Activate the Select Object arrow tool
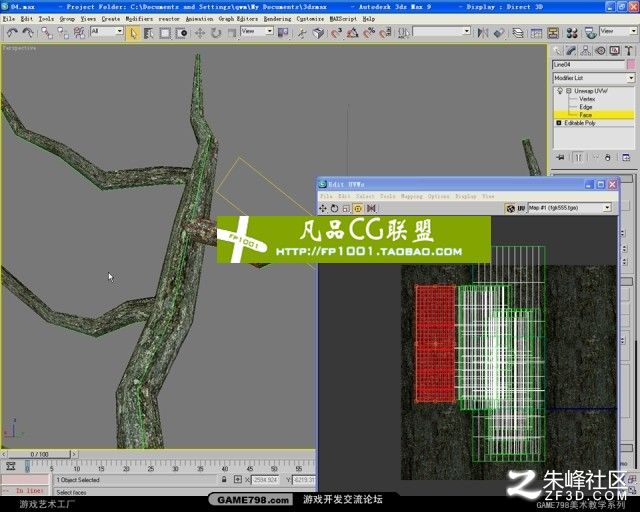 [x=133, y=33]
